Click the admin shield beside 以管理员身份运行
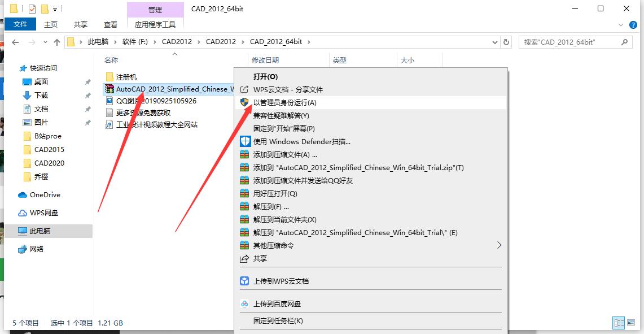 pos(245,102)
